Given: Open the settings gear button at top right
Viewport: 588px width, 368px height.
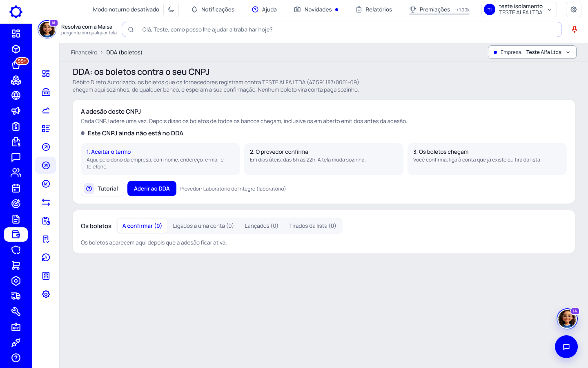Looking at the screenshot, I should [574, 9].
